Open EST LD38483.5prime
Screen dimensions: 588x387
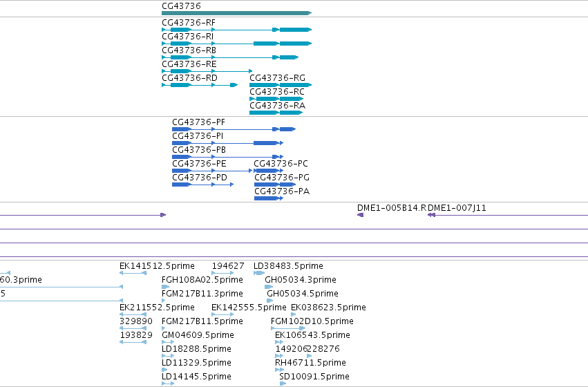[288, 266]
